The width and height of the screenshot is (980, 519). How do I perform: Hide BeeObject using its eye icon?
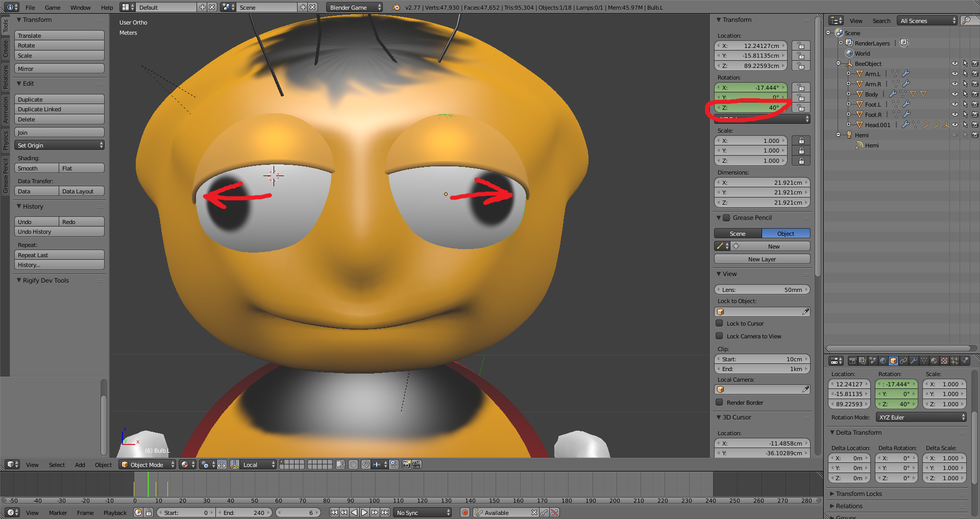(x=954, y=64)
